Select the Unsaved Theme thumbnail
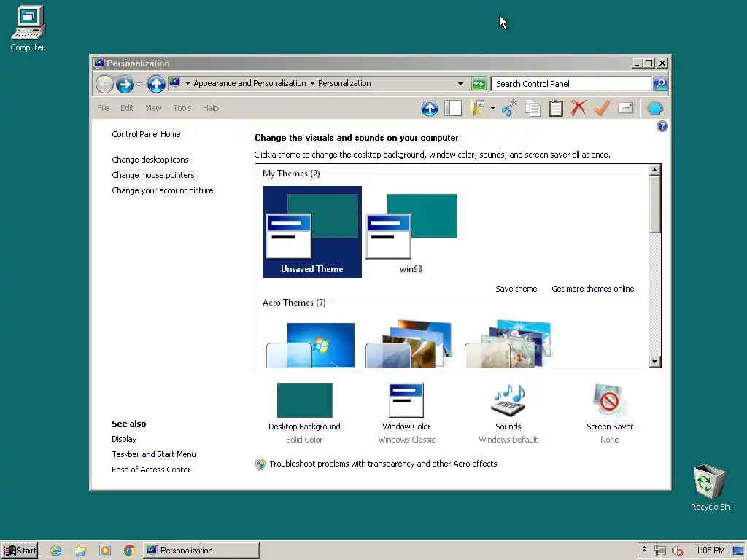The height and width of the screenshot is (560, 747). click(312, 232)
